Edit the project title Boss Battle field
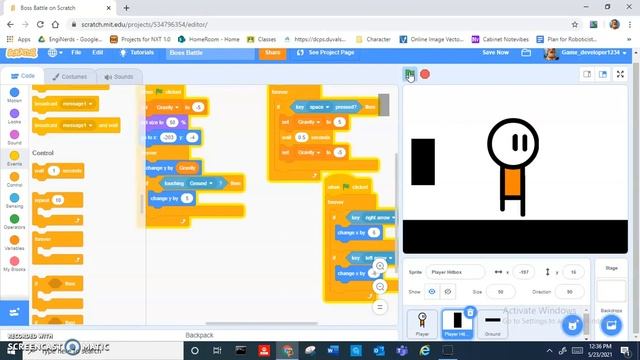Image resolution: width=640 pixels, height=360 pixels. (x=210, y=53)
